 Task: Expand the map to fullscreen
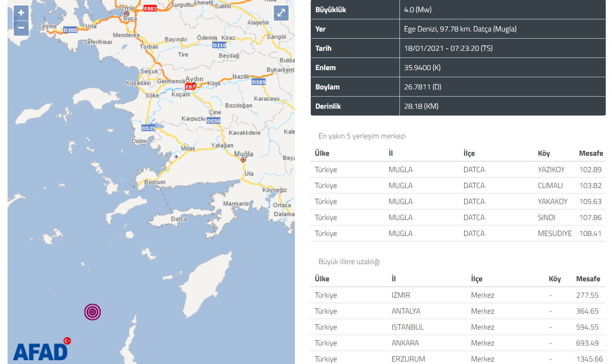point(281,13)
